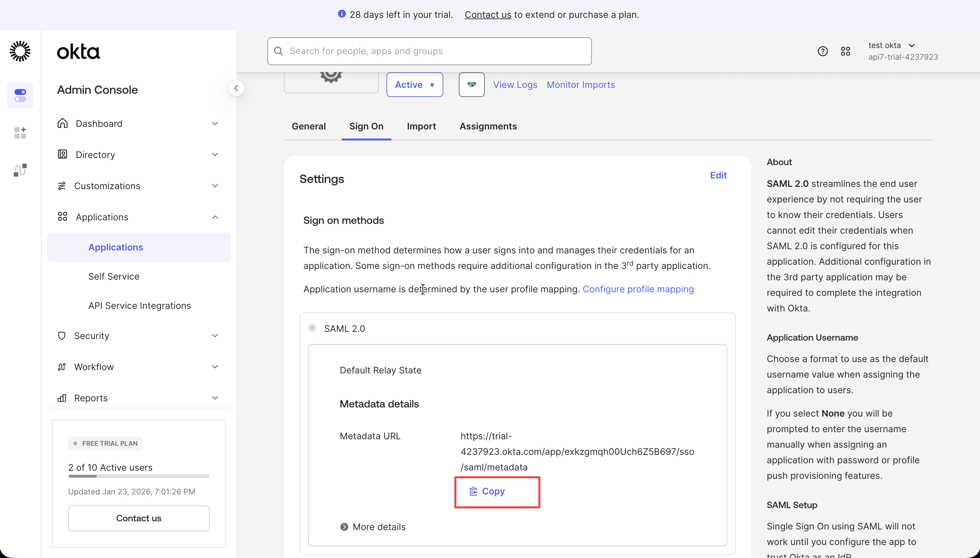Select the SAML 2.0 radio button
Image resolution: width=980 pixels, height=558 pixels.
312,328
